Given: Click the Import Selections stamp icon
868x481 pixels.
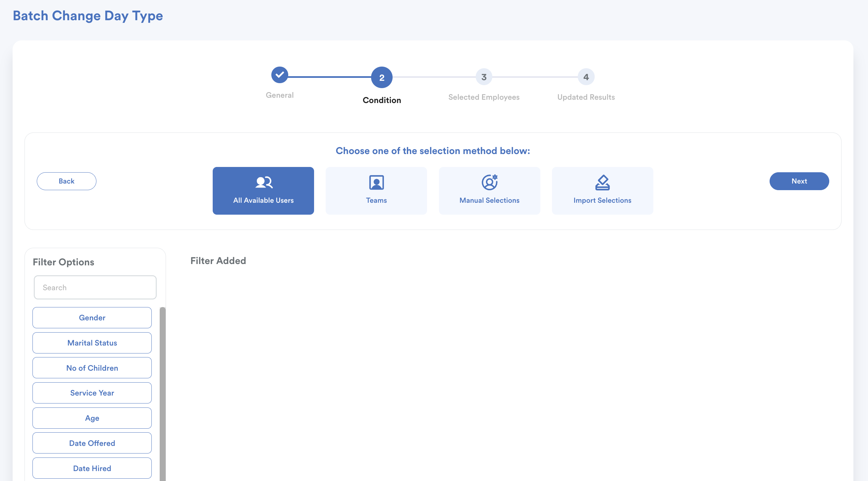Looking at the screenshot, I should 602,182.
